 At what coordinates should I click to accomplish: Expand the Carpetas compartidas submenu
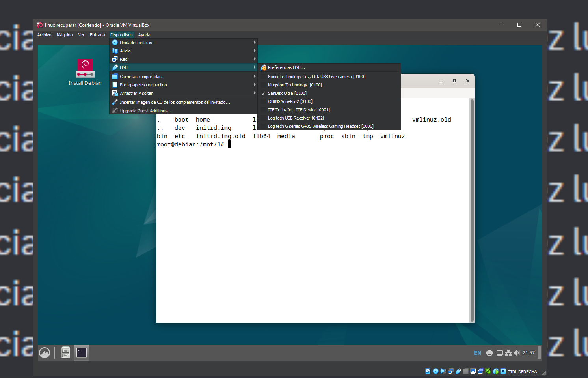[x=140, y=76]
